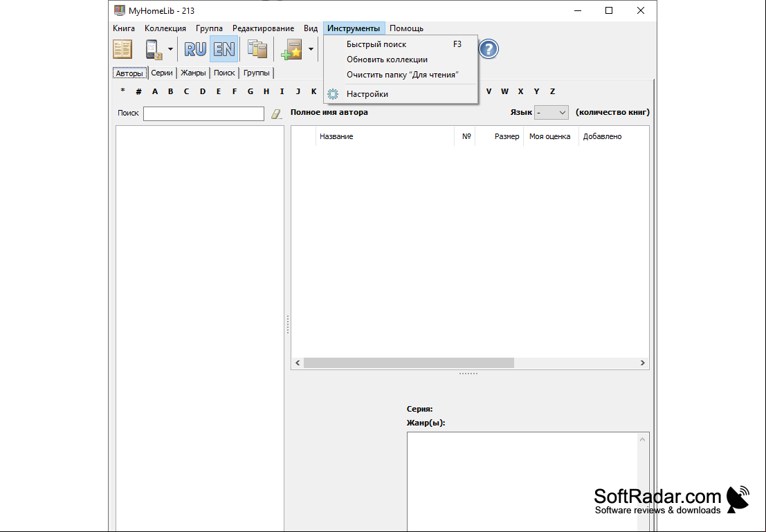The width and height of the screenshot is (766, 532).
Task: Filter authors by letter G
Action: [x=250, y=91]
